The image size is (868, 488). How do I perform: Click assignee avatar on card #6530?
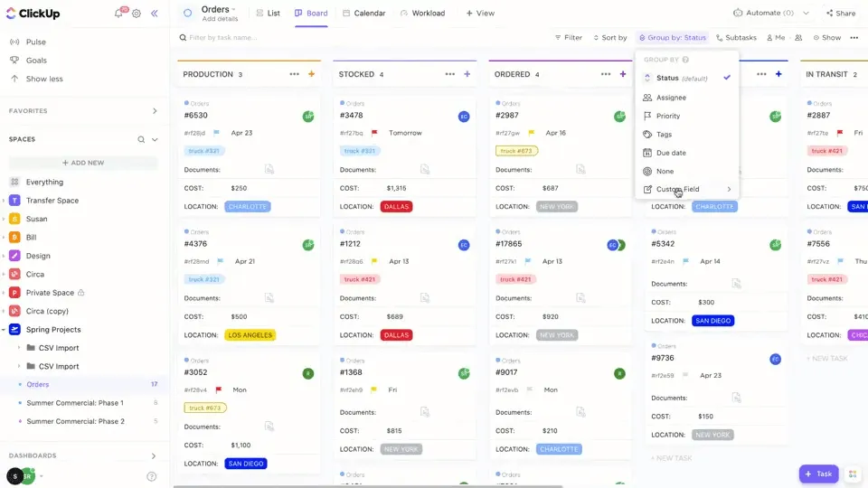pyautogui.click(x=308, y=117)
